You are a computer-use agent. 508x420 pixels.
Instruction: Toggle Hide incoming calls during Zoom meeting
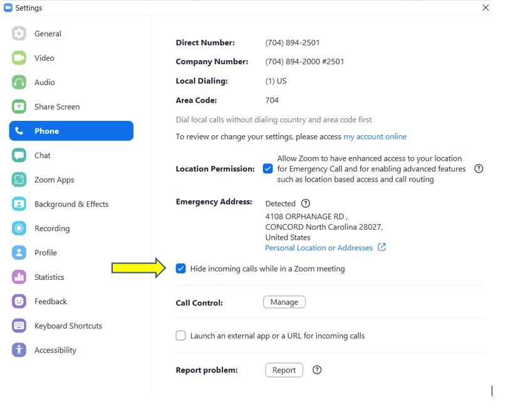point(181,269)
